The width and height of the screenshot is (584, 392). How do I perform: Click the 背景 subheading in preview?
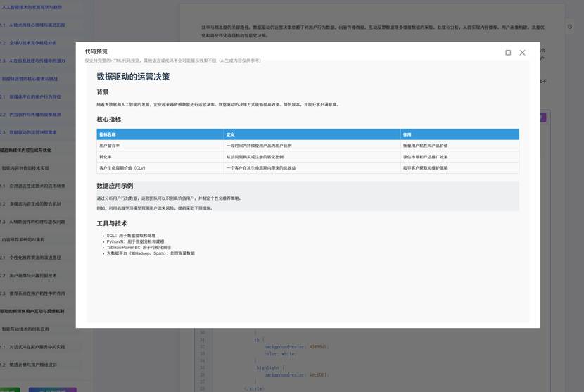click(x=103, y=92)
